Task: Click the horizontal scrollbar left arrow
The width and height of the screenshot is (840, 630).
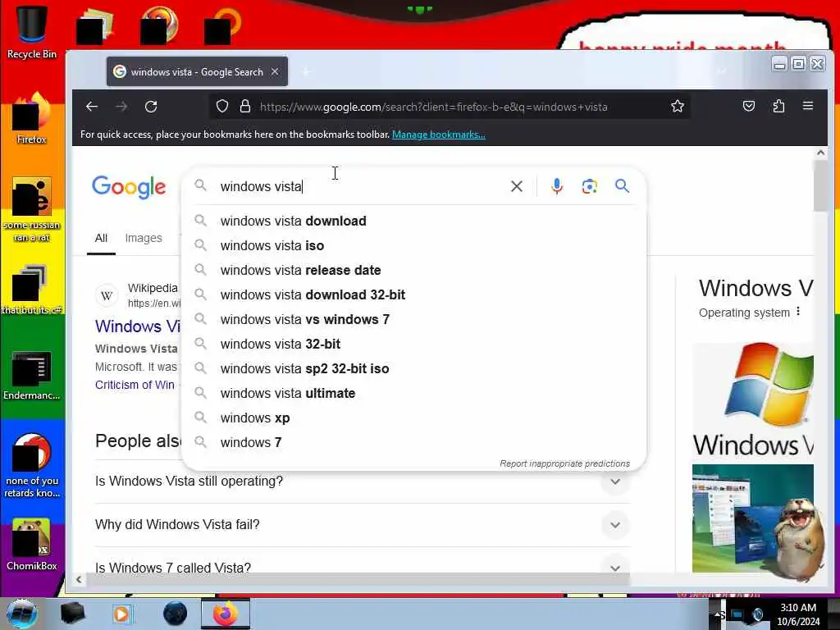Action: coord(79,579)
